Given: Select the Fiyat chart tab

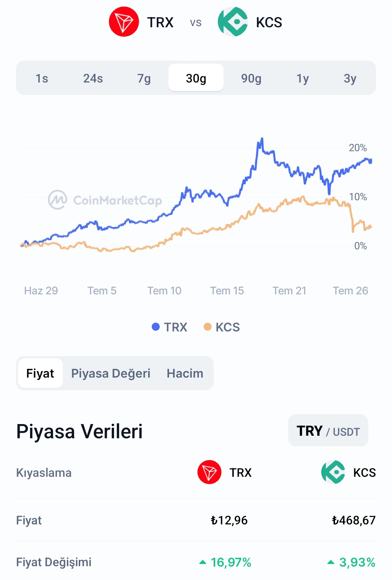Looking at the screenshot, I should coord(40,373).
